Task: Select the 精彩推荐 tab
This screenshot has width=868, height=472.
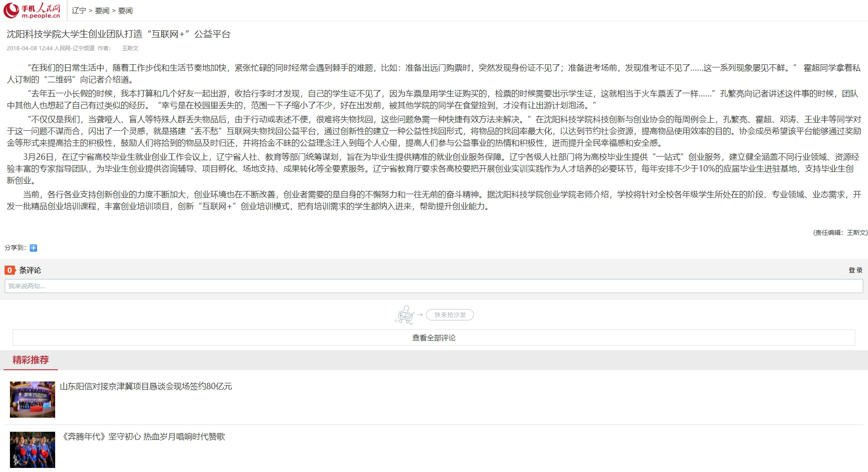Action: coord(31,360)
